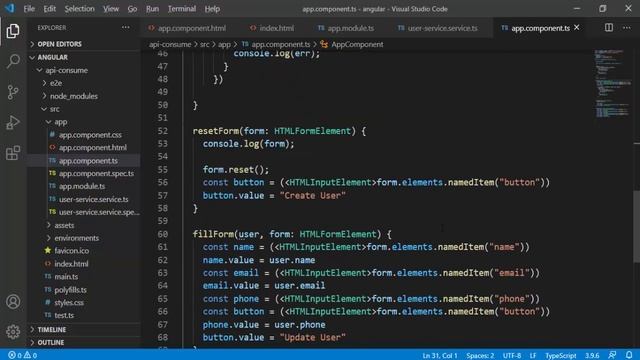This screenshot has height=360, width=640.
Task: Open the Source Control view
Action: (13, 92)
